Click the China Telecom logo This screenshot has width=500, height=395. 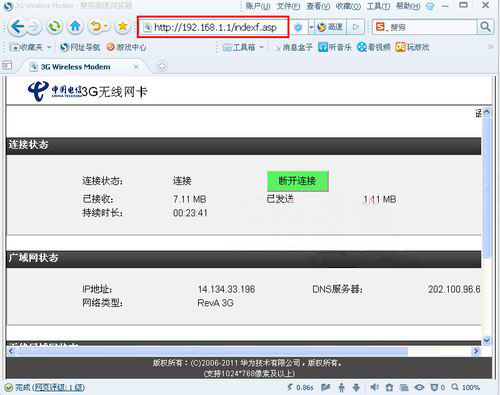coord(54,91)
